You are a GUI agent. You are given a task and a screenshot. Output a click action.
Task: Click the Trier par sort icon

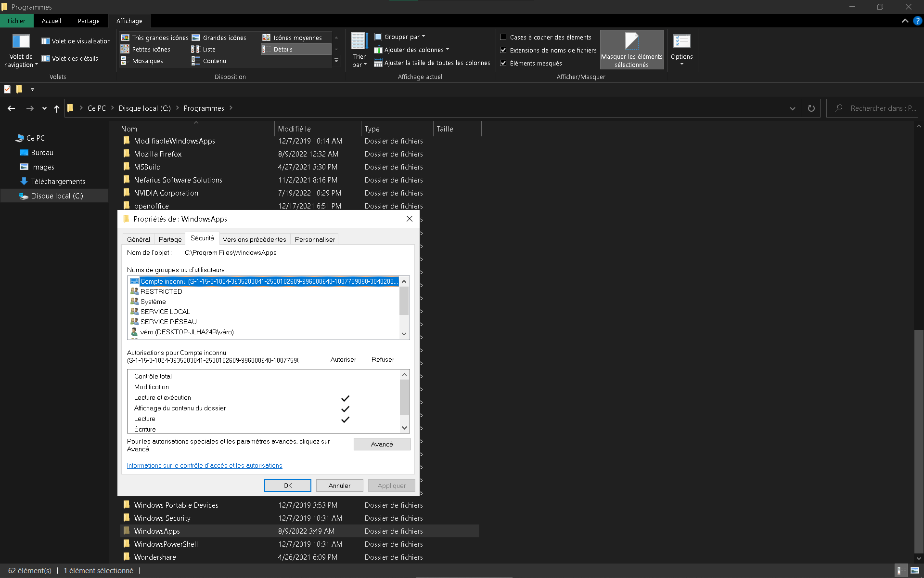(x=359, y=42)
